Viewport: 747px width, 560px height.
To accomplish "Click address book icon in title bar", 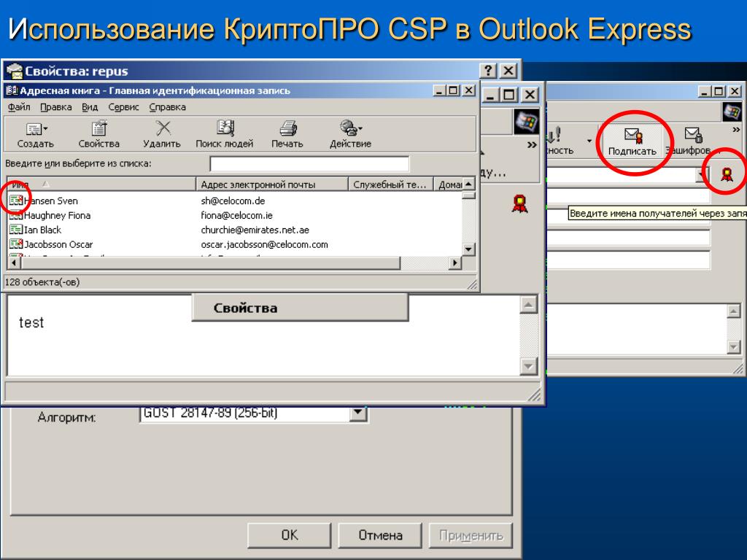I will click(12, 90).
